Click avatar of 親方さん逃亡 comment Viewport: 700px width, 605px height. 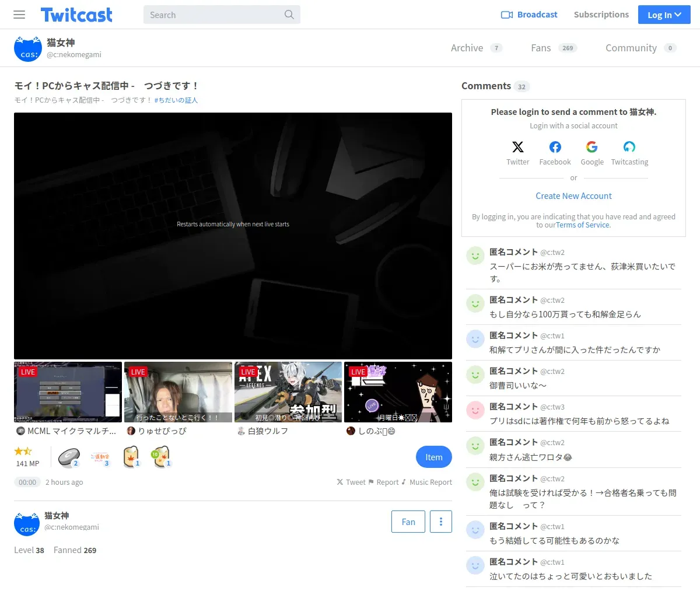point(475,446)
